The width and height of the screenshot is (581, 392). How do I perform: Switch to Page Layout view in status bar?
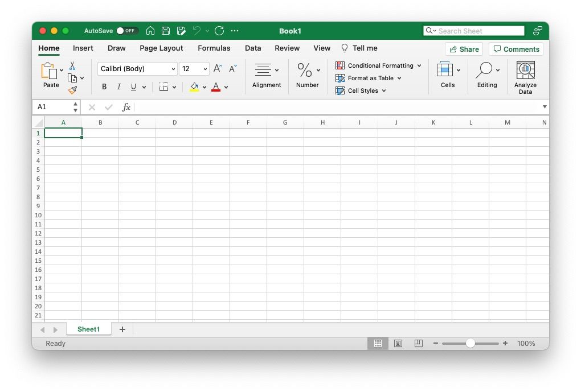[x=398, y=343]
